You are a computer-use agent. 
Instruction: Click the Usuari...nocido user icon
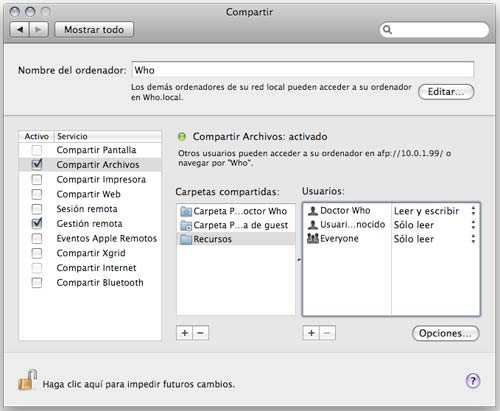tap(313, 225)
